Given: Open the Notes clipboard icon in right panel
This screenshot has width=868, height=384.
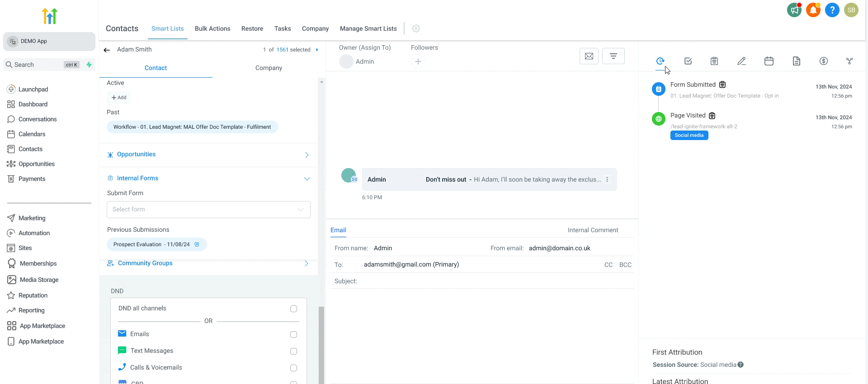Looking at the screenshot, I should pos(714,61).
